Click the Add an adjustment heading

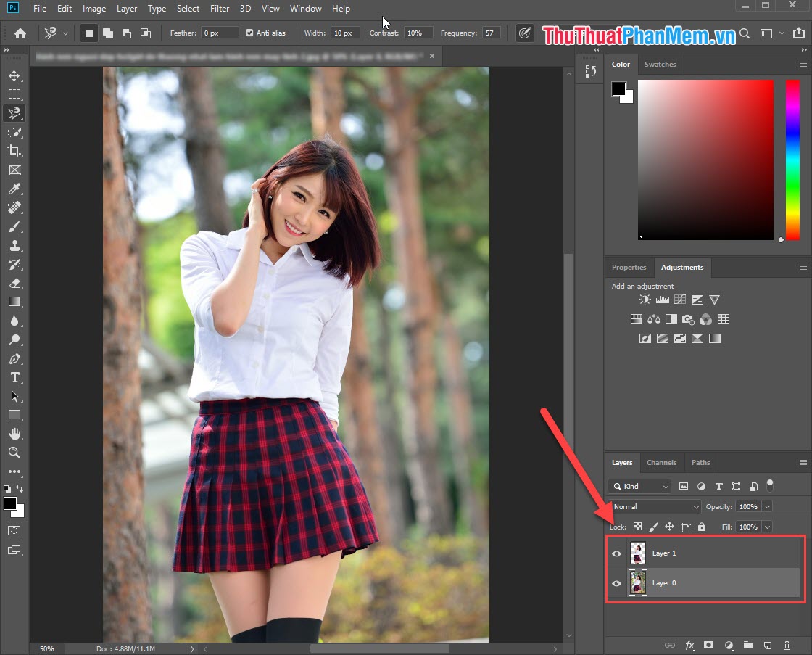click(x=642, y=286)
